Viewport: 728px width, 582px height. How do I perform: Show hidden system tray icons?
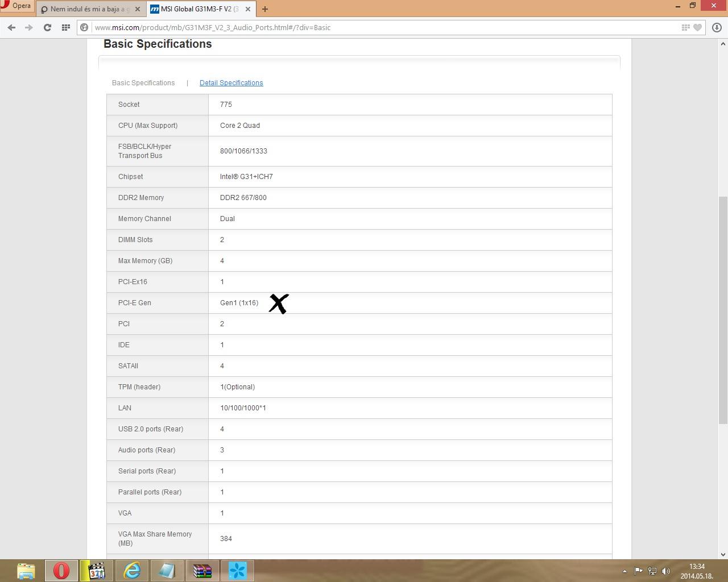(x=624, y=571)
